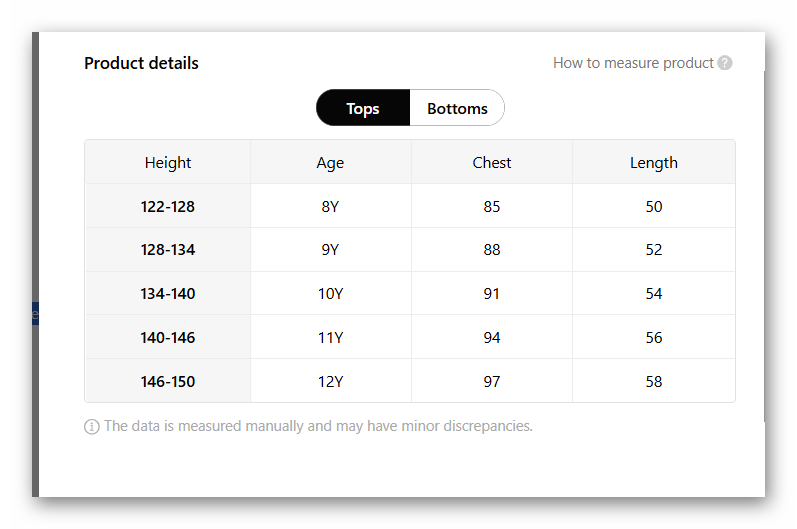This screenshot has height=529, width=797.
Task: Select the 134-140 height row label
Action: 168,294
